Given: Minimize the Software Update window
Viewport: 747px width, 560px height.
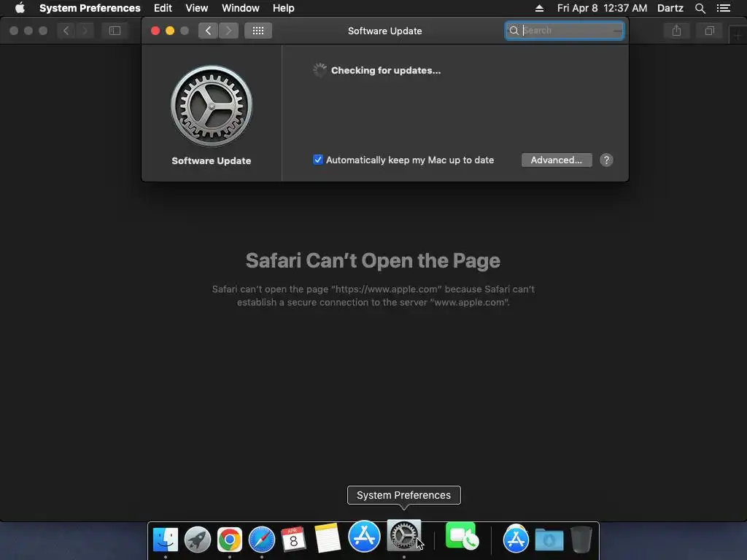Looking at the screenshot, I should coord(169,31).
